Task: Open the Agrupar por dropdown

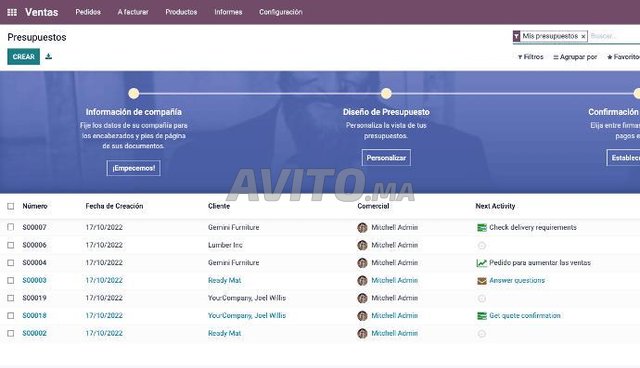Action: tap(575, 57)
